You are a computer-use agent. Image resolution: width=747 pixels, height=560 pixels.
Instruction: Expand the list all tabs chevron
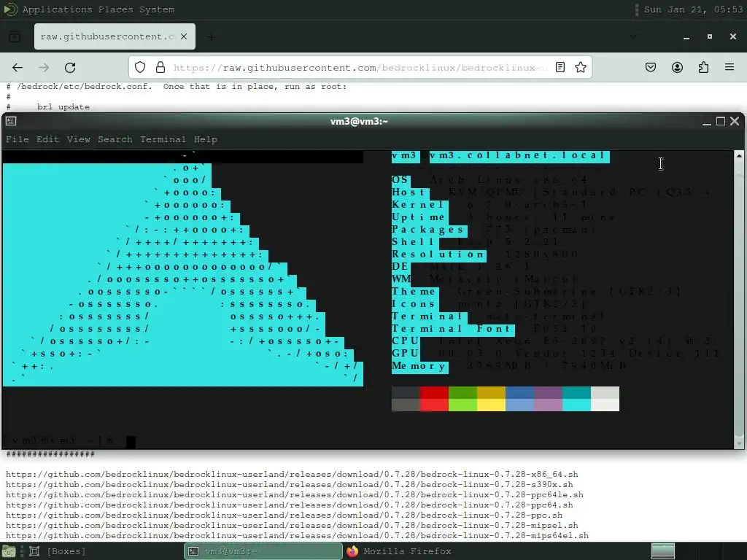(x=632, y=36)
